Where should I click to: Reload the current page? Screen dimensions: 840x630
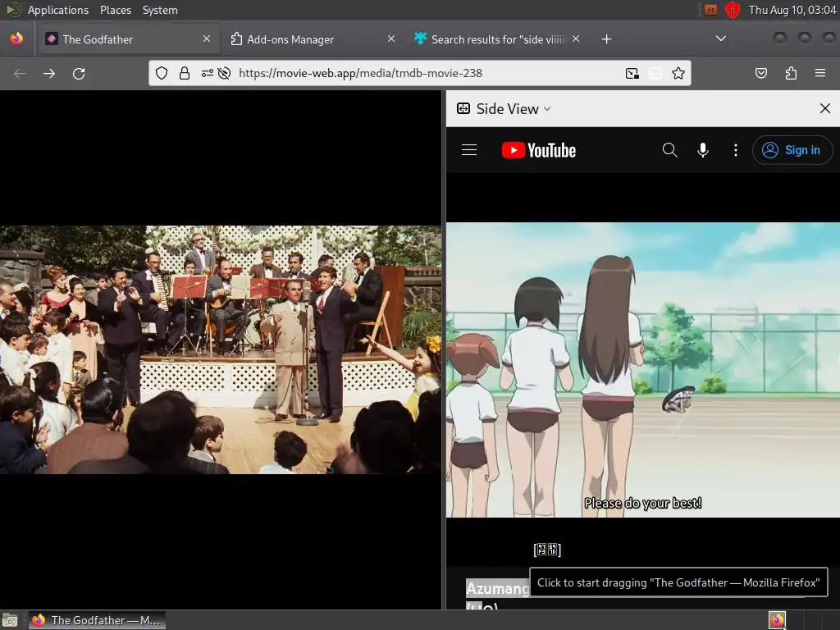[79, 73]
